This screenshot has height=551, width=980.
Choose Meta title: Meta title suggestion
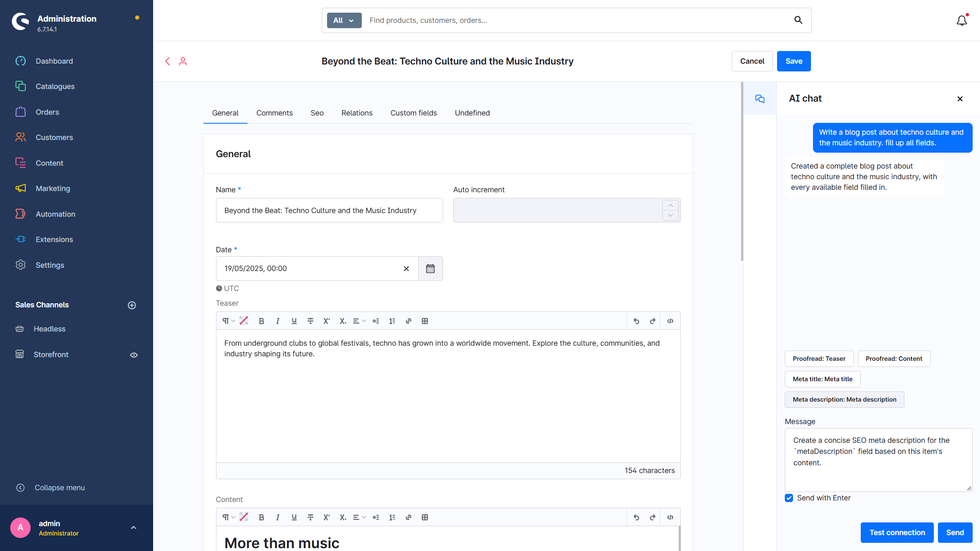823,379
